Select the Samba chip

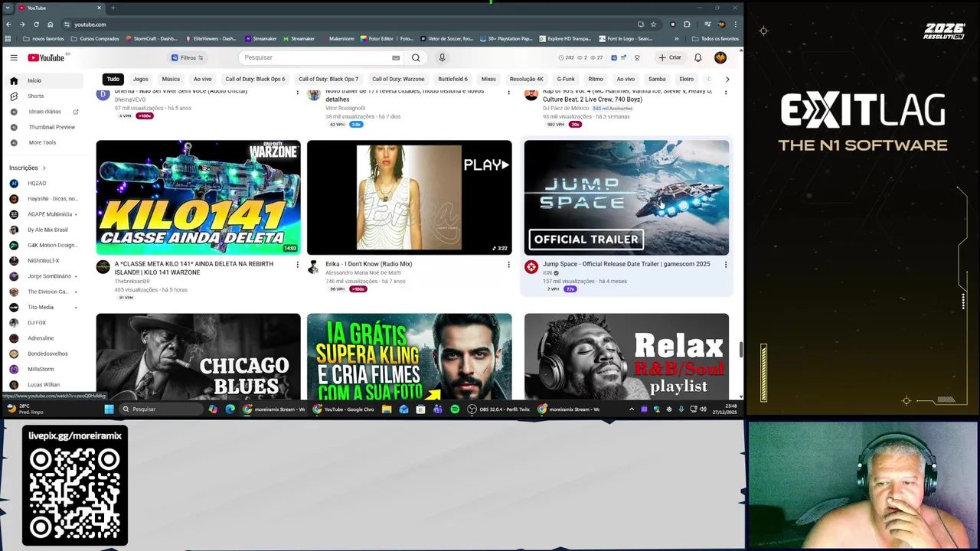(657, 79)
